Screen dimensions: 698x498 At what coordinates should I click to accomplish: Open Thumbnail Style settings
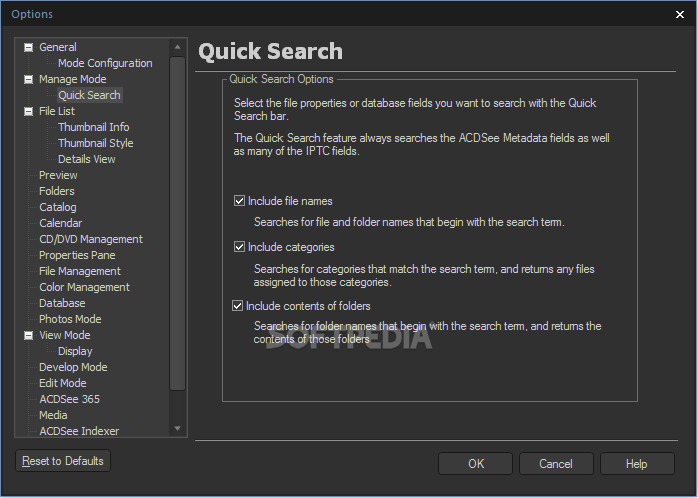point(96,143)
